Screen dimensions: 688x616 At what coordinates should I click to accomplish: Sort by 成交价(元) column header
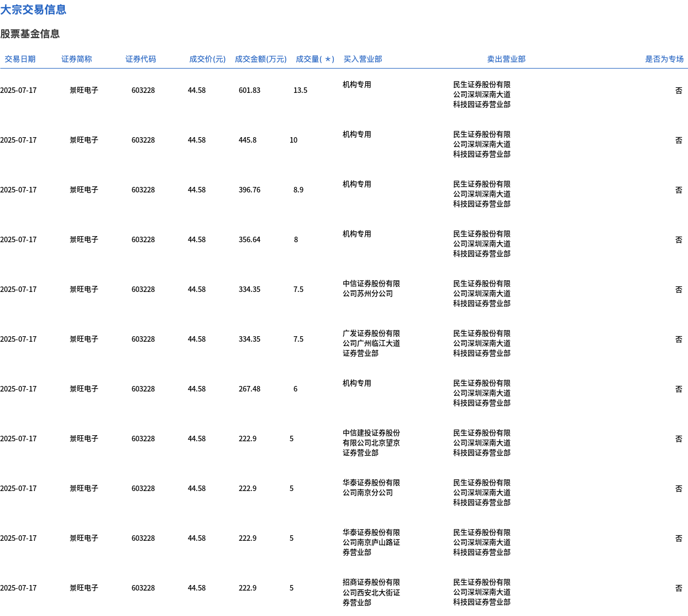[x=207, y=59]
